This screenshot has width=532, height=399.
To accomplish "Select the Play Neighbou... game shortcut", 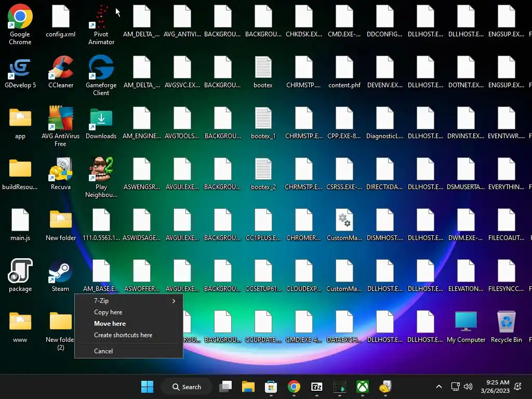I will pyautogui.click(x=101, y=177).
